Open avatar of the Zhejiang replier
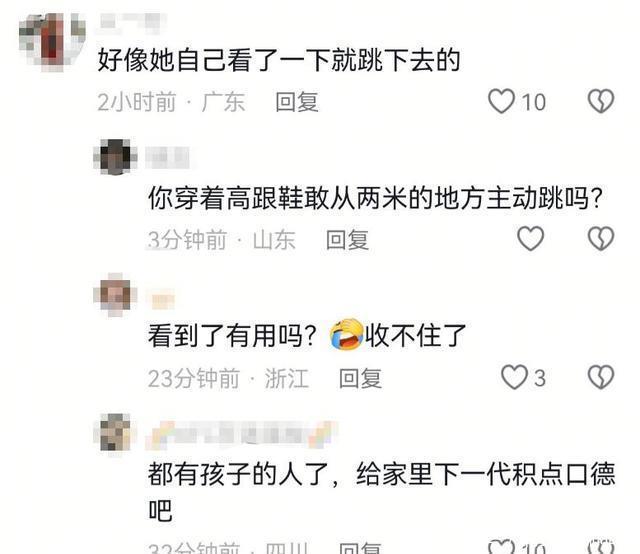 (115, 295)
